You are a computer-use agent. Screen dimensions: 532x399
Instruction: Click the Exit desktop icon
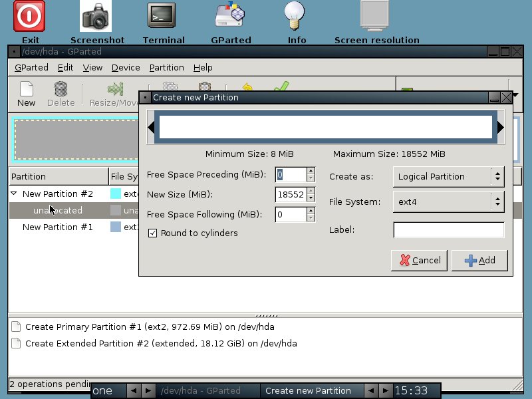pyautogui.click(x=29, y=16)
